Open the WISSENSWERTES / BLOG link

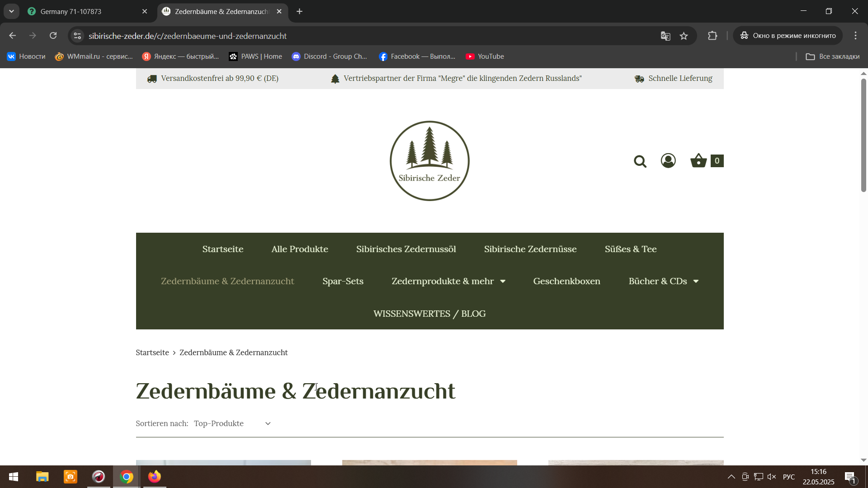pyautogui.click(x=429, y=314)
